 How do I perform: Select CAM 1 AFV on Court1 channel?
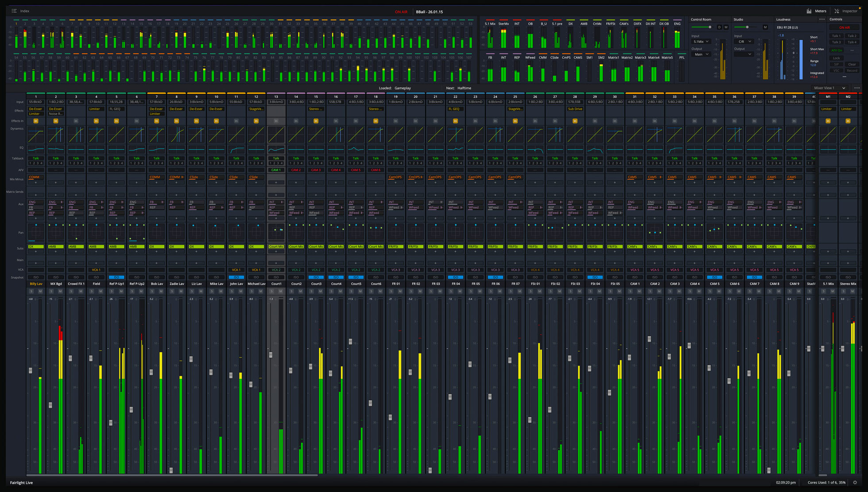(x=276, y=170)
